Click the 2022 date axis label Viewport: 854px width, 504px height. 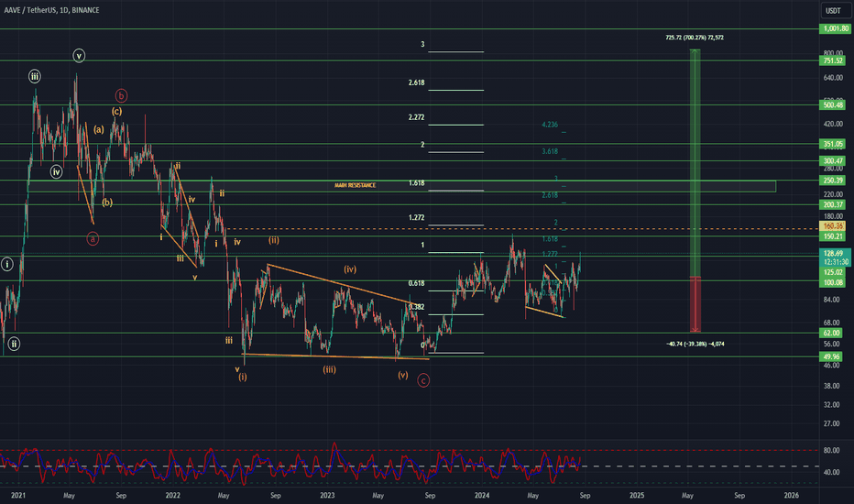click(x=172, y=495)
